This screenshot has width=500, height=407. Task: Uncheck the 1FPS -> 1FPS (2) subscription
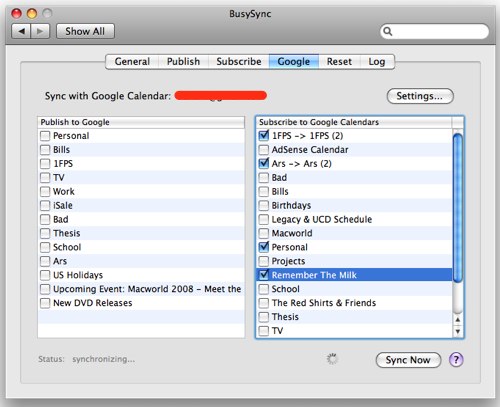click(264, 136)
